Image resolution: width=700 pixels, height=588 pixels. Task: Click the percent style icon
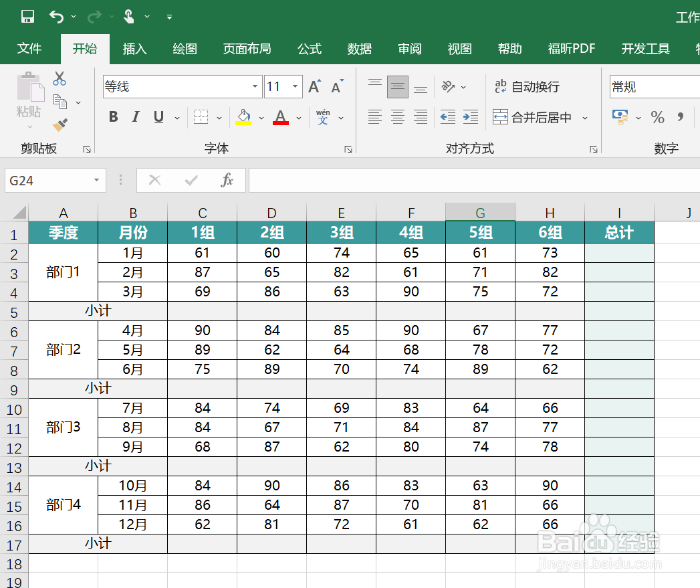tap(657, 117)
